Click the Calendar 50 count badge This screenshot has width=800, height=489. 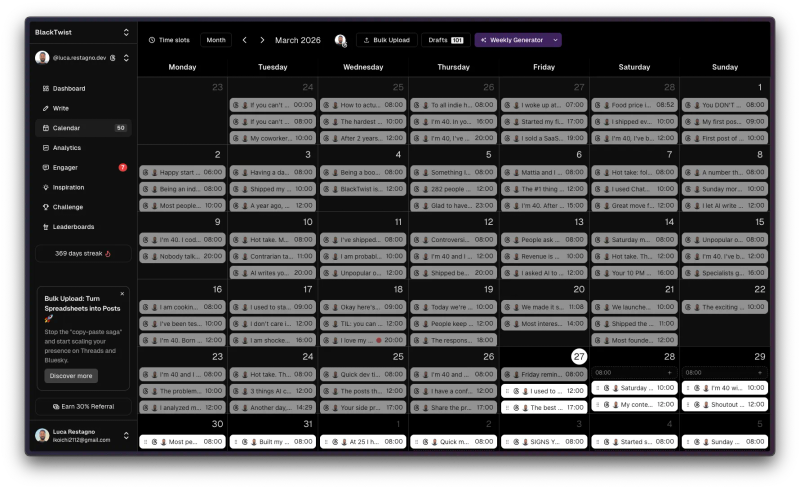[120, 128]
